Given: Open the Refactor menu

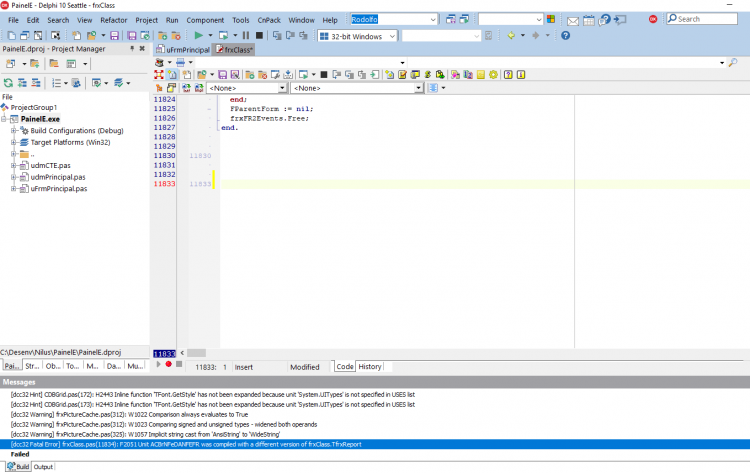Looking at the screenshot, I should tap(113, 20).
